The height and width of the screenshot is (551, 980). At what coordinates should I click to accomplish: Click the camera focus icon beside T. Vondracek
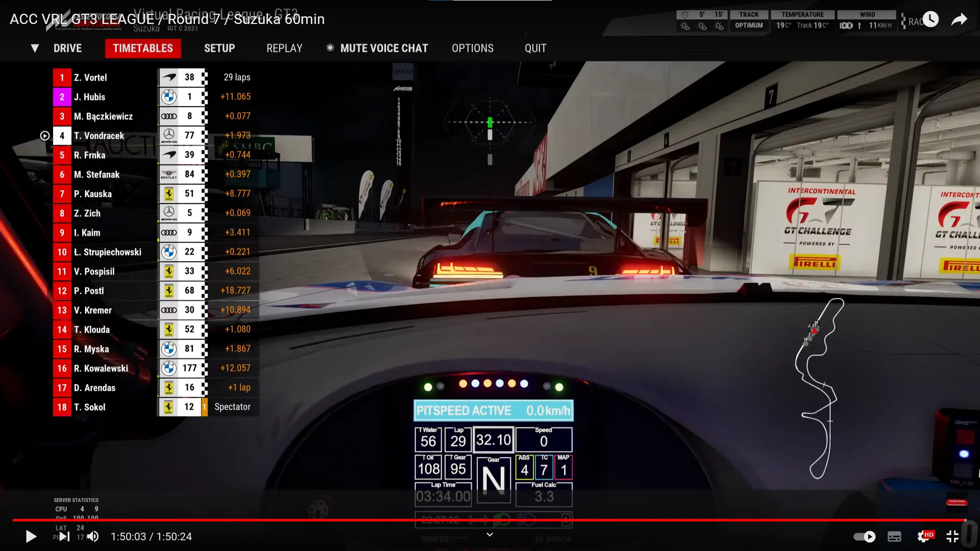45,136
